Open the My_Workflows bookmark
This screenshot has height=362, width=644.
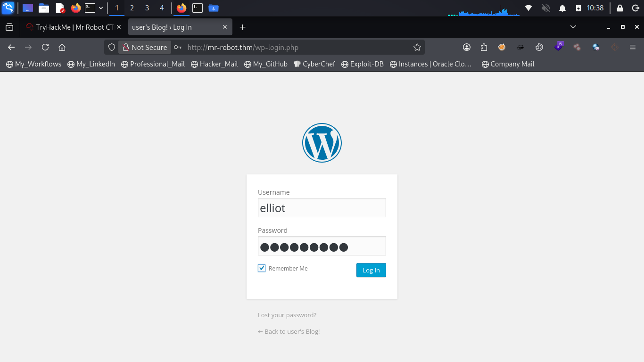coord(33,64)
